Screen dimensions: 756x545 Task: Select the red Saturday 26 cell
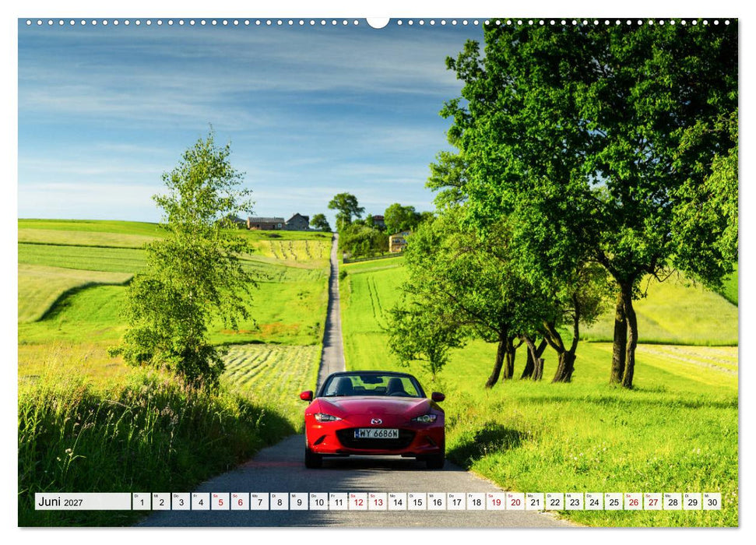tap(634, 501)
